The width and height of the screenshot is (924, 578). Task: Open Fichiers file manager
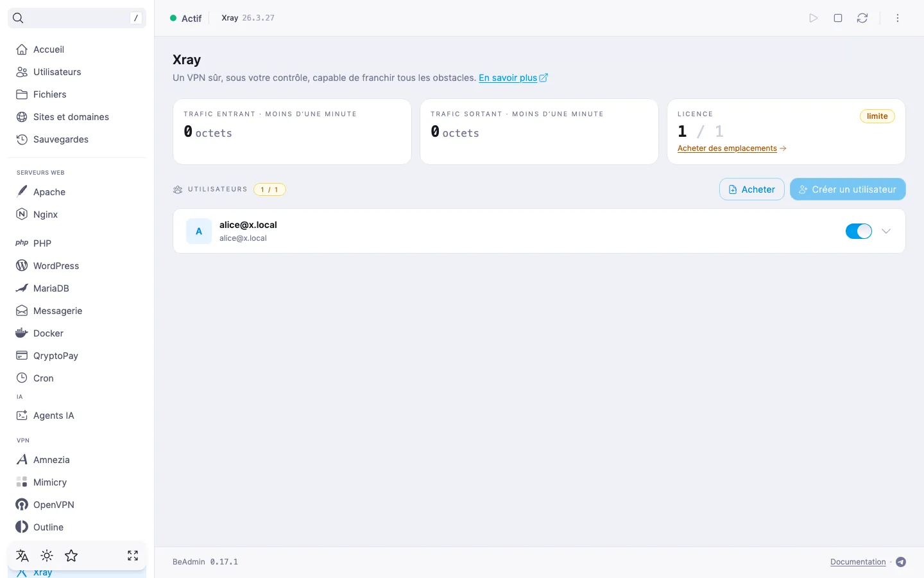[77, 94]
